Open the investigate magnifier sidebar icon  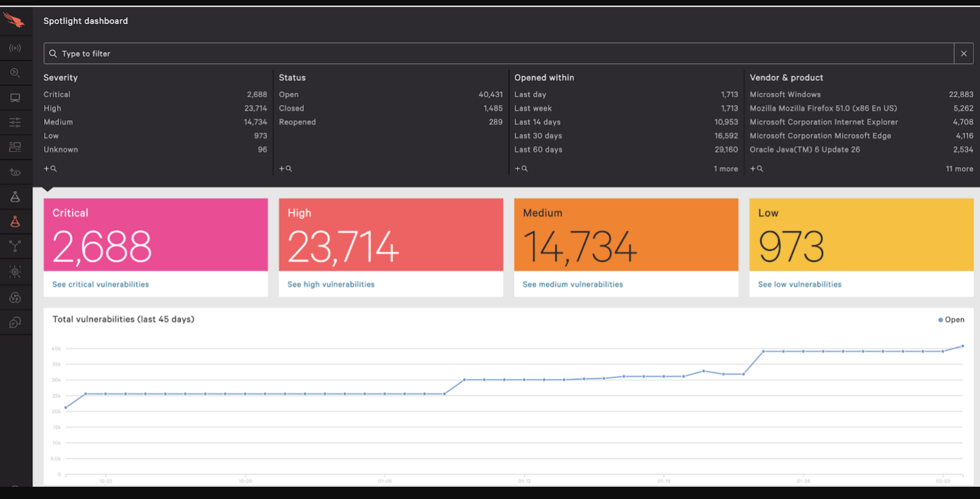15,73
